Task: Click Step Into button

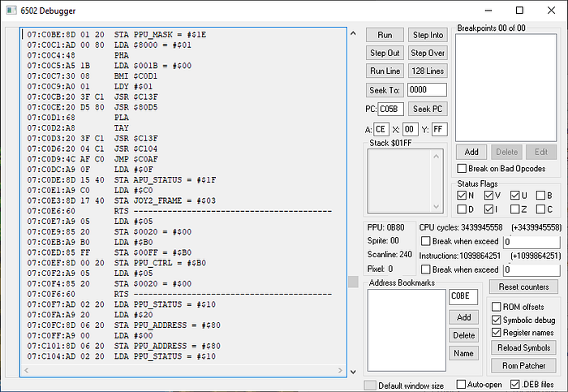Action: click(428, 35)
